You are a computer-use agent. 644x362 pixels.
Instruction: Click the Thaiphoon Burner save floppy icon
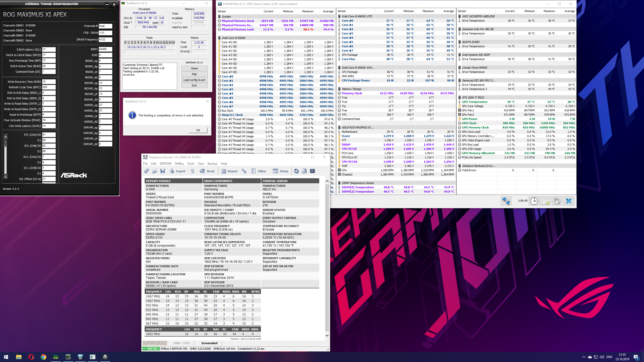pyautogui.click(x=163, y=171)
